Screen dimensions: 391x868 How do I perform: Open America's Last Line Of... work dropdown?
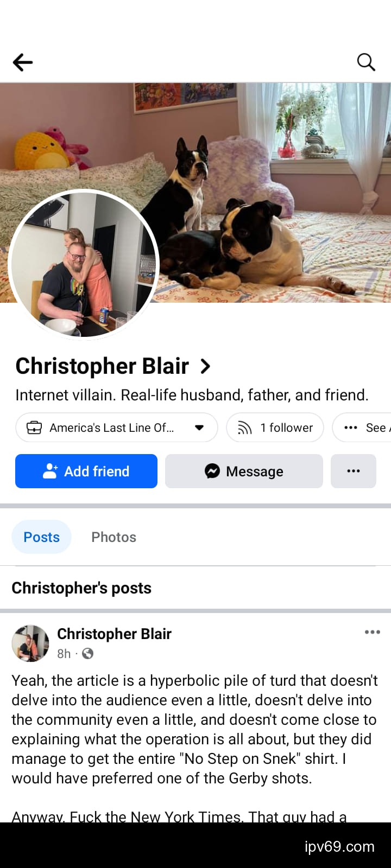[x=116, y=427]
